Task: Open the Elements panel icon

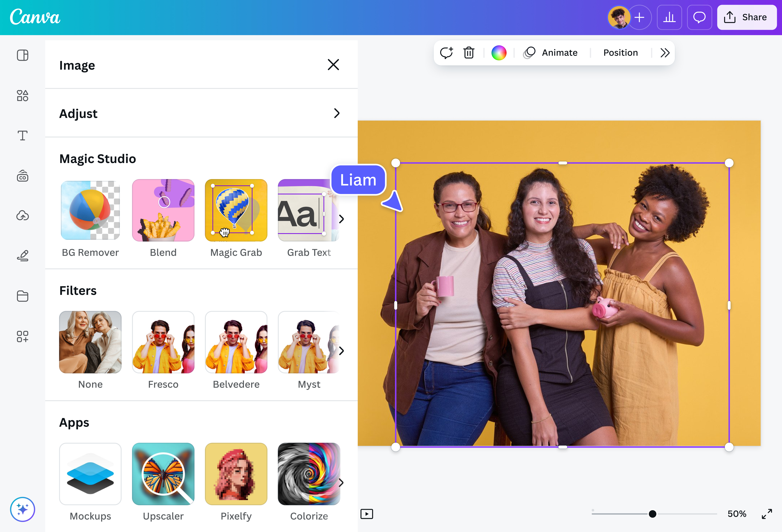Action: point(23,96)
